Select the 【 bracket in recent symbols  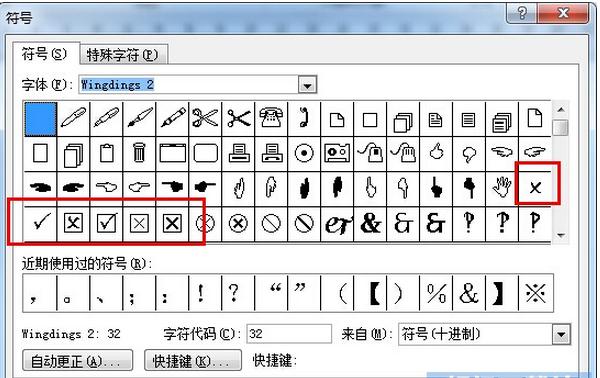pyautogui.click(x=370, y=293)
